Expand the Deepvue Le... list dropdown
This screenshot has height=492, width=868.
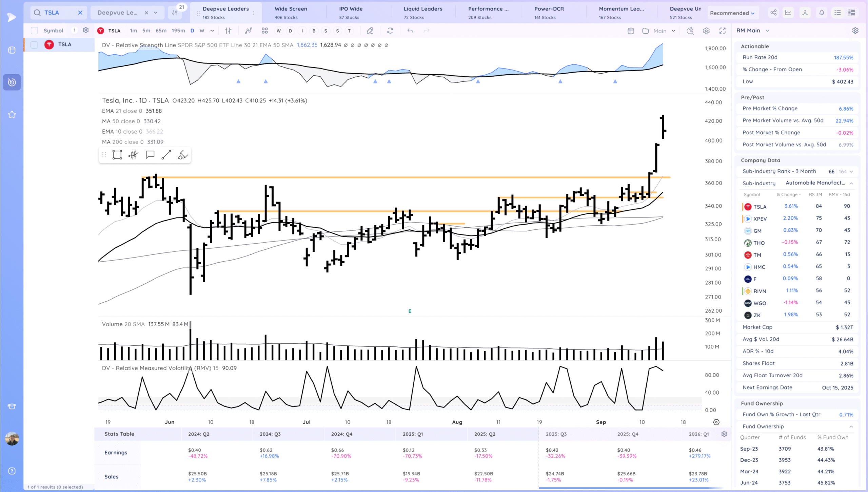click(156, 13)
